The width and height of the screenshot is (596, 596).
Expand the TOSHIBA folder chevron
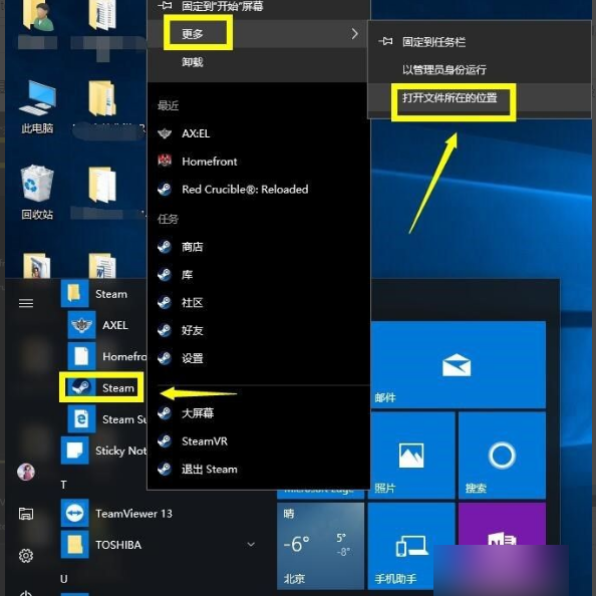coord(251,544)
